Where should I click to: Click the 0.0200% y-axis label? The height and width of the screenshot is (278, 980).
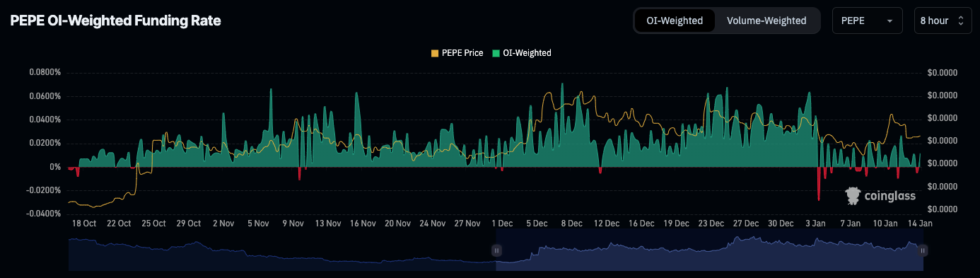click(45, 143)
